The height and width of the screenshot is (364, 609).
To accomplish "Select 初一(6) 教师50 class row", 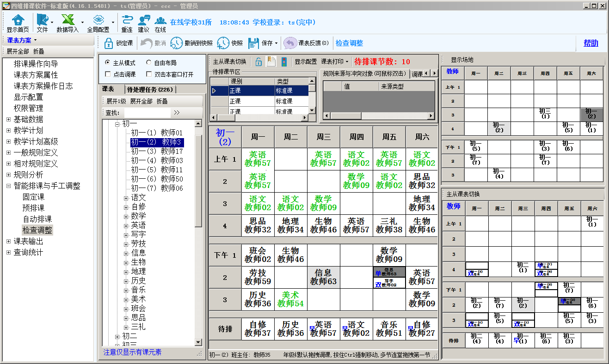I will (157, 179).
